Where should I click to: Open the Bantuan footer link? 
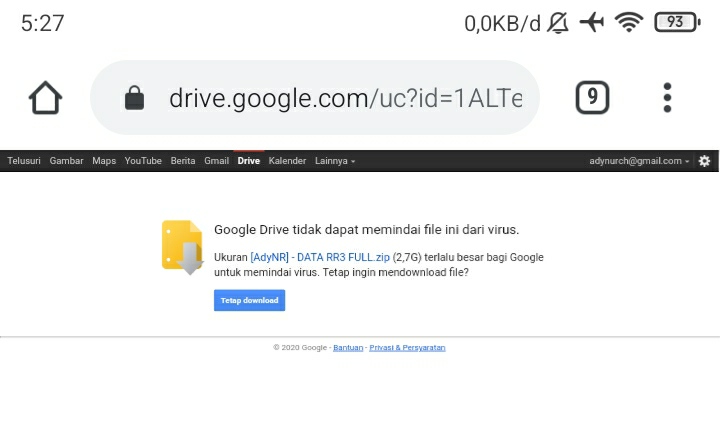click(x=348, y=348)
